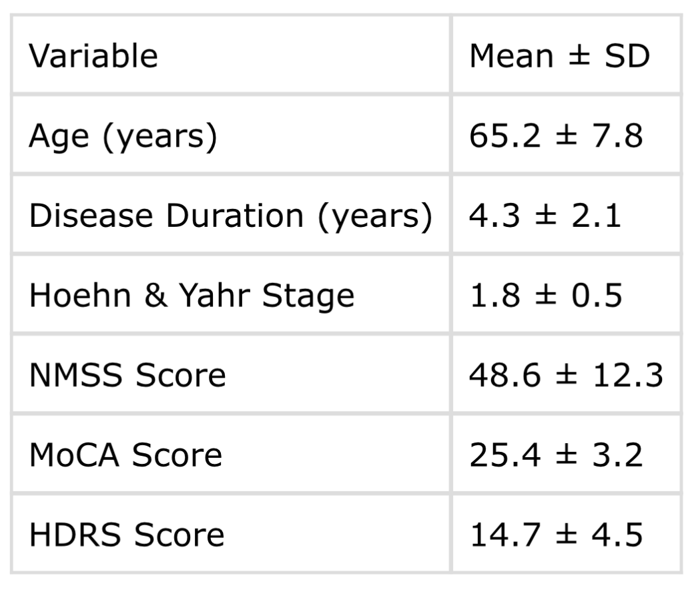Click the value 1.8 ± 0.5
The image size is (700, 598).
[545, 296]
